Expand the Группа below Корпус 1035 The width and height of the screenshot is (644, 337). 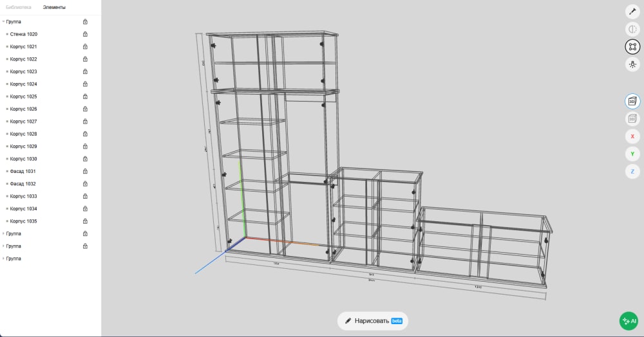pos(4,233)
